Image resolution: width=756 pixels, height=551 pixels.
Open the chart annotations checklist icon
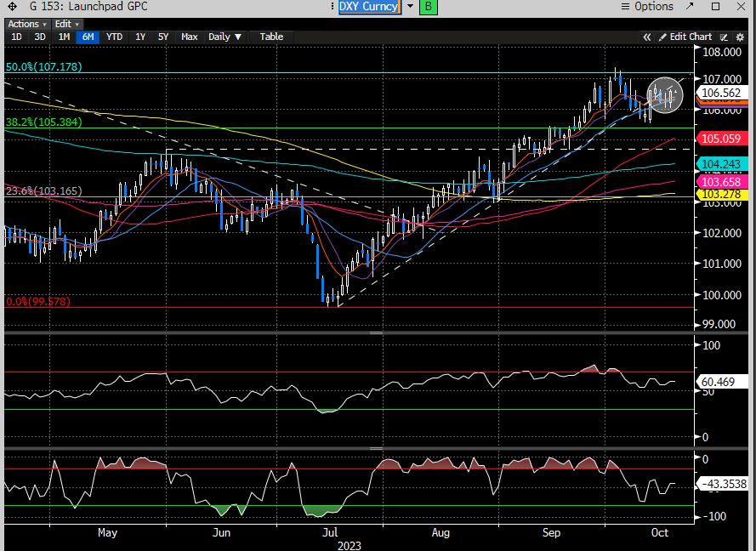tap(725, 37)
